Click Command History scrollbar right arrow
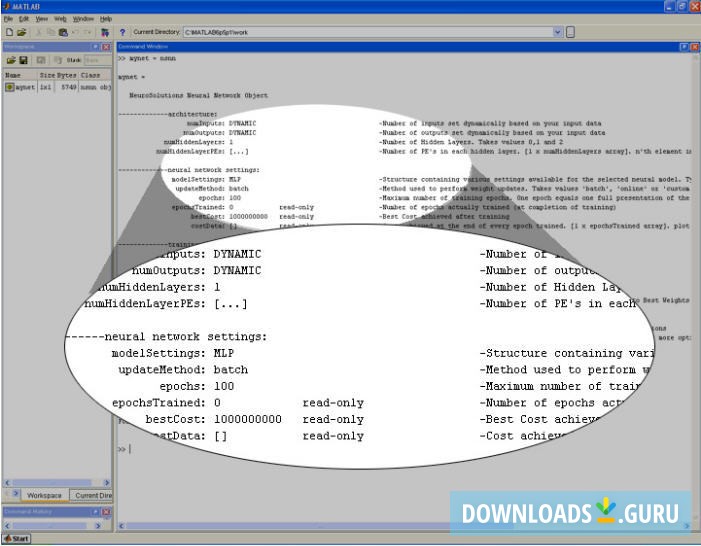701x546 pixels. click(x=98, y=526)
